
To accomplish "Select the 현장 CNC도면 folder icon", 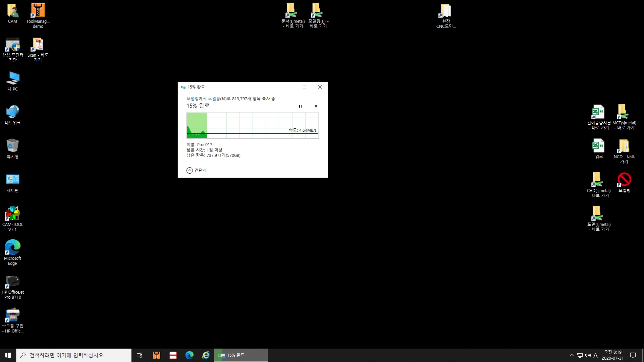I will coord(446,16).
